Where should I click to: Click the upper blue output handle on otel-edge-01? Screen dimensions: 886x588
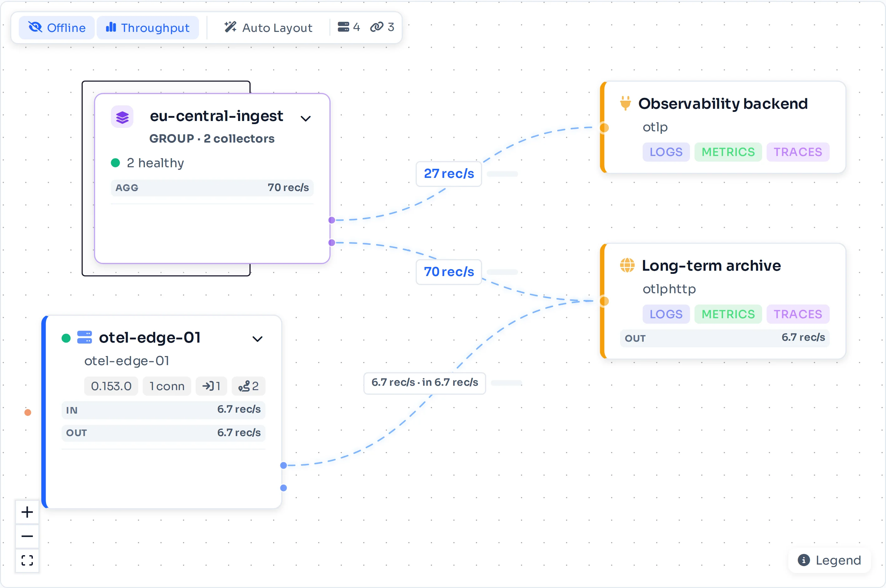[284, 465]
